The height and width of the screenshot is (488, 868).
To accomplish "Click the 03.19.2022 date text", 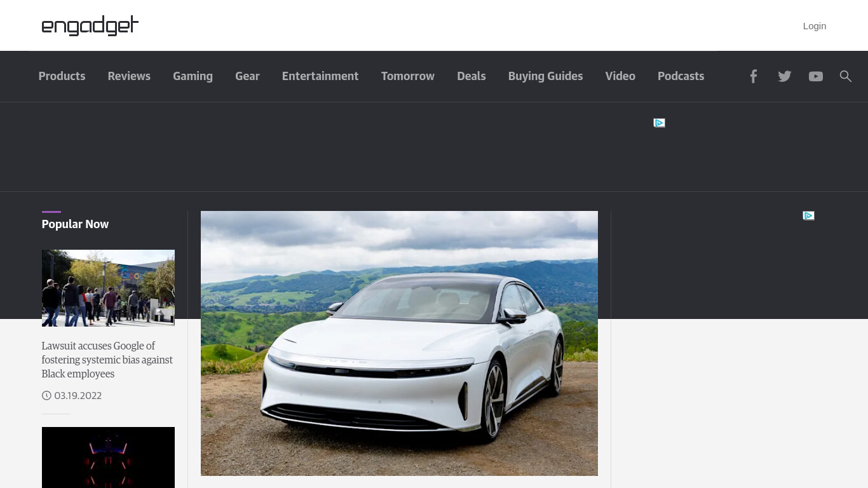I will coord(78,395).
